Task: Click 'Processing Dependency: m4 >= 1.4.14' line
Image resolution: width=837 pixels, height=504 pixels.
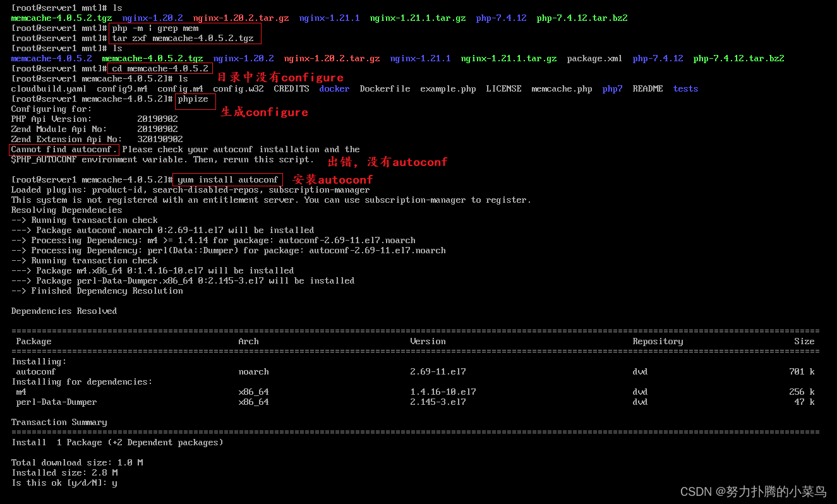Action: point(213,241)
